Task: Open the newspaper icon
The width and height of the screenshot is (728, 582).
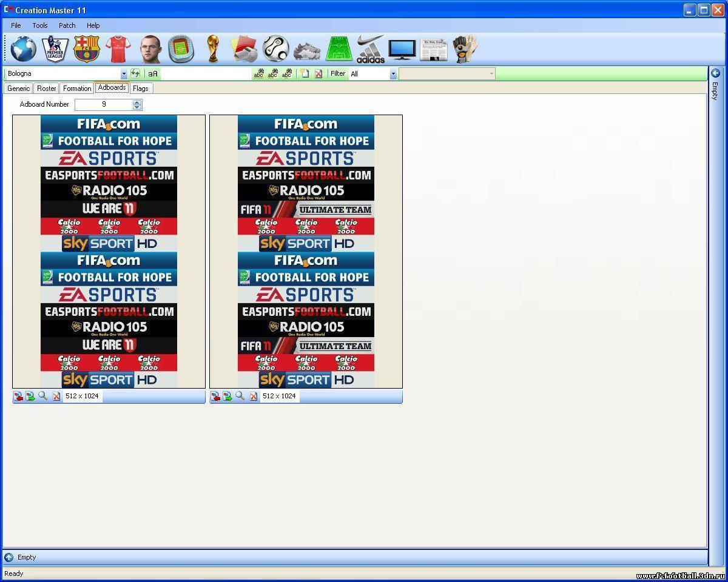Action: (x=434, y=49)
